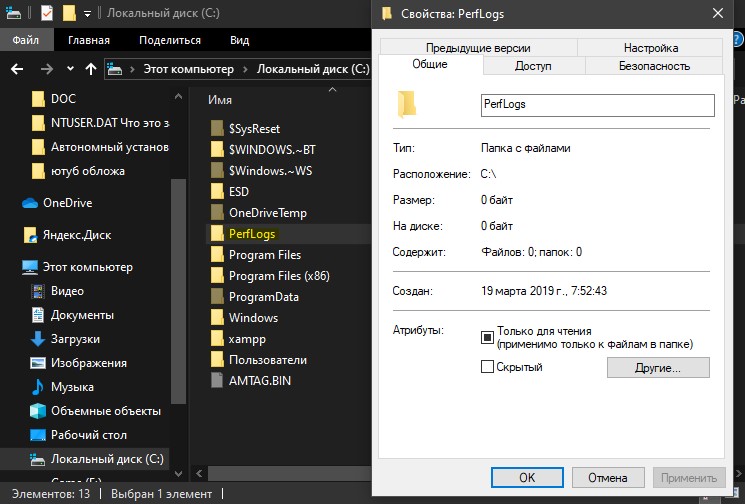Close the PerfLogs properties dialog
Image resolution: width=745 pixels, height=504 pixels.
[x=718, y=13]
